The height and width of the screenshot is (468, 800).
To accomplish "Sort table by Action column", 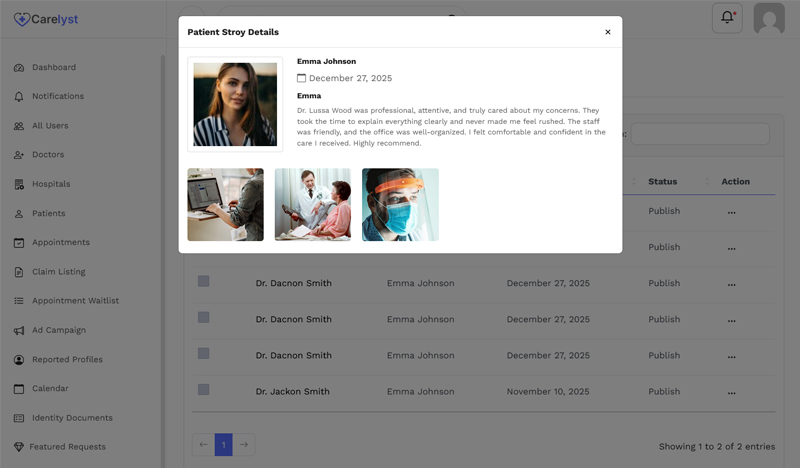I will (x=735, y=182).
